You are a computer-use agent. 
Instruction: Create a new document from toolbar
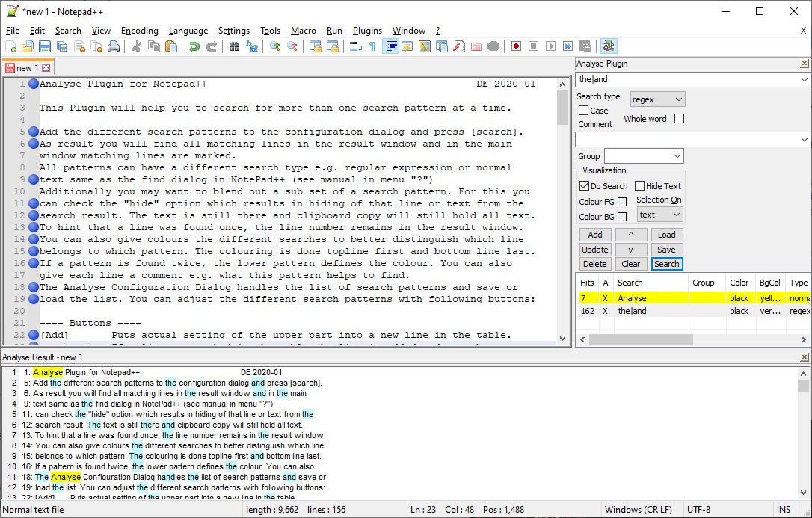click(10, 46)
